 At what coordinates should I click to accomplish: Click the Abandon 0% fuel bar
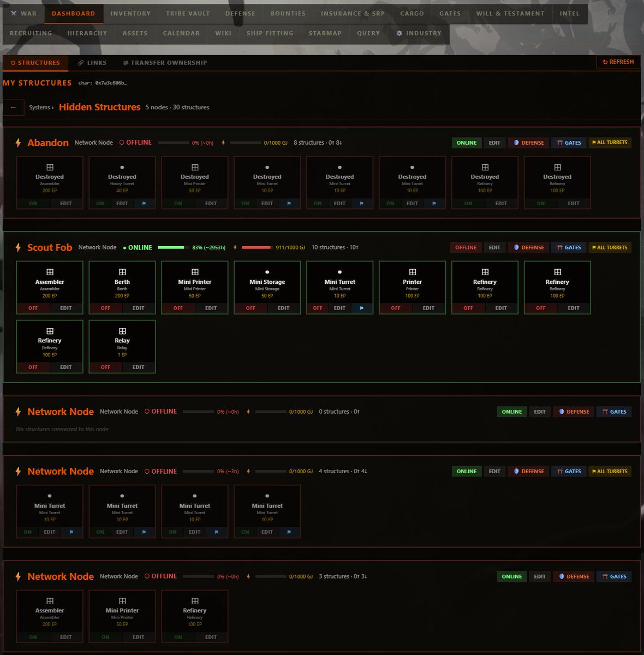click(173, 143)
